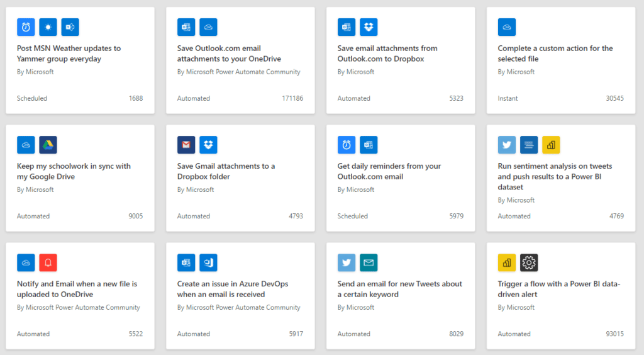This screenshot has width=644, height=355.
Task: Click the MSN Weather sun icon
Action: coord(48,27)
